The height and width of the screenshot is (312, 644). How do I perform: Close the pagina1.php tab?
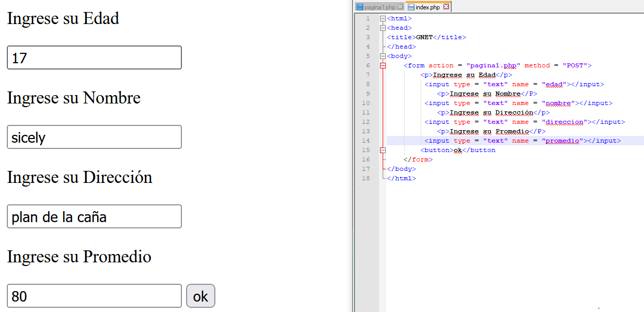coord(400,7)
